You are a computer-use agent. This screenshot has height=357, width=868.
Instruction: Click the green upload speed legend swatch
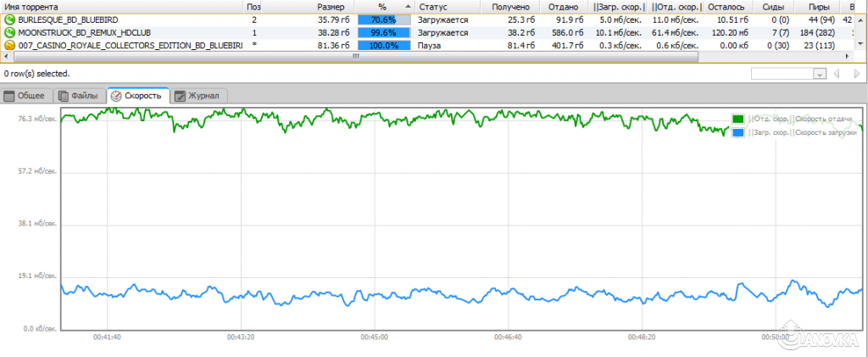tap(737, 119)
